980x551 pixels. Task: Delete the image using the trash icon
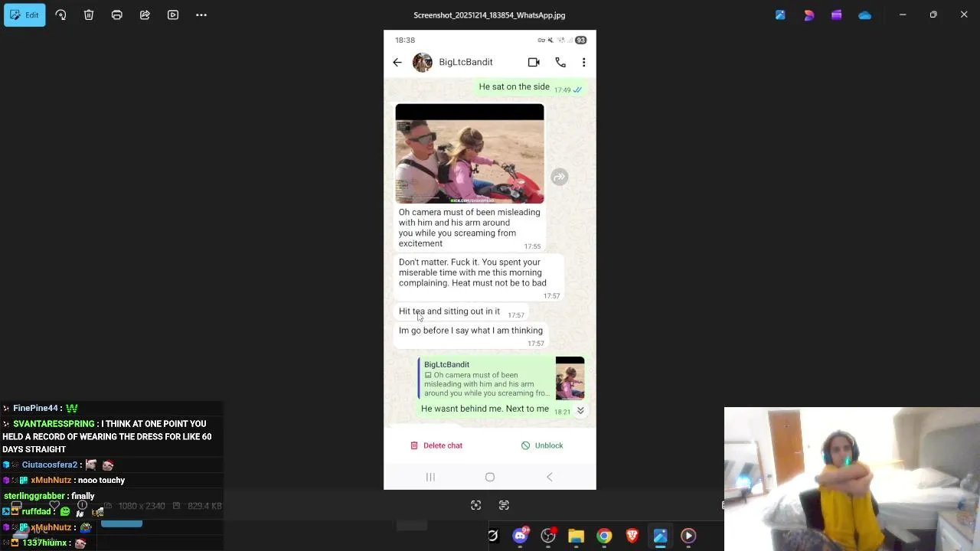(89, 15)
